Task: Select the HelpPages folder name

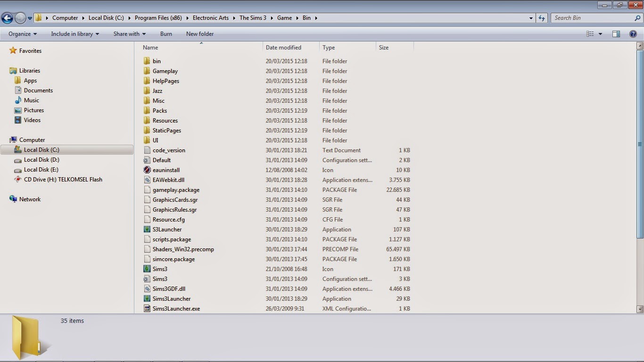Action: click(x=166, y=81)
